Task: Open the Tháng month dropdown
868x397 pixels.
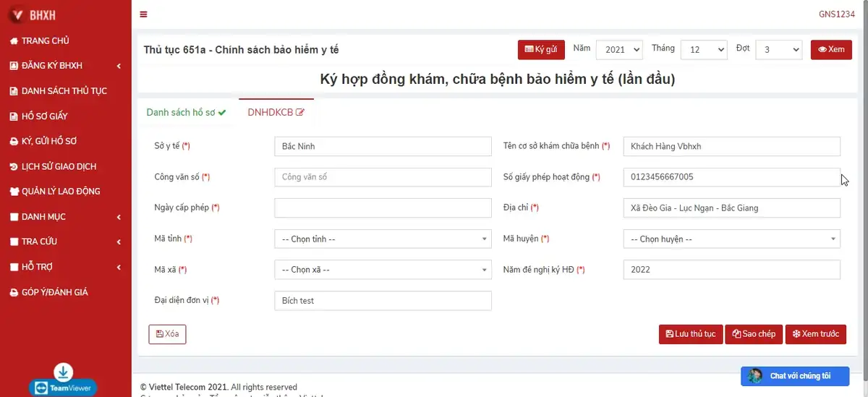Action: [704, 49]
